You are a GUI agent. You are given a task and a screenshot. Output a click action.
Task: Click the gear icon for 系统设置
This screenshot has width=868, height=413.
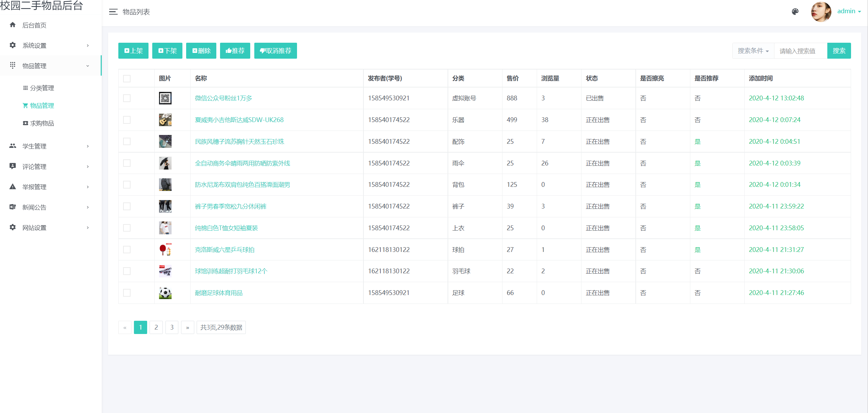[x=13, y=45]
